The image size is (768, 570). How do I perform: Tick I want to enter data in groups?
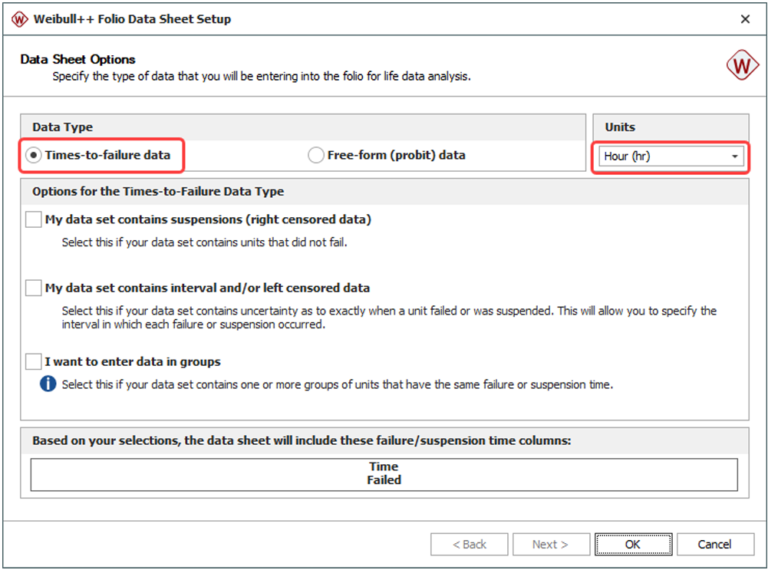[x=33, y=361]
